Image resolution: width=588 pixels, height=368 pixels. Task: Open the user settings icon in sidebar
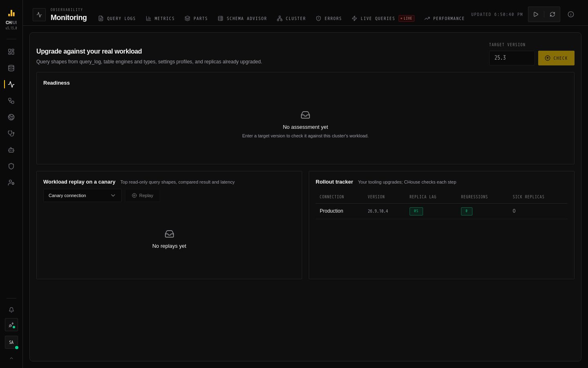click(11, 183)
